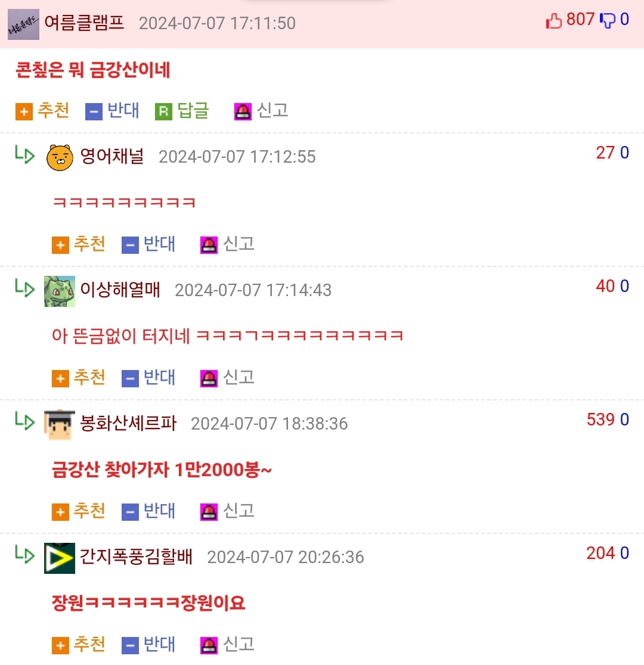Open 이상해열매's Bulbasaur avatar
Screen dimensions: 644x665
60,291
